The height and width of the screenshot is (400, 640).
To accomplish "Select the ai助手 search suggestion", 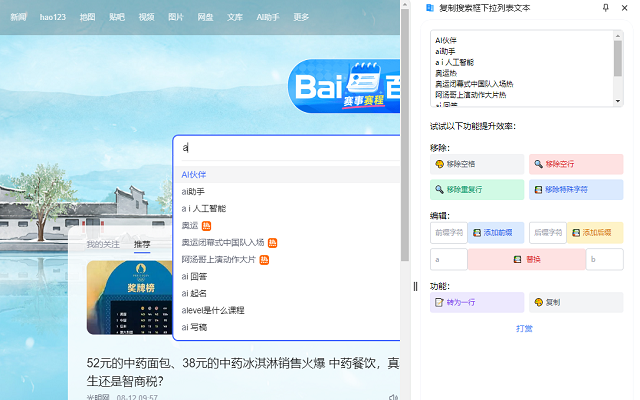I will 287,191.
